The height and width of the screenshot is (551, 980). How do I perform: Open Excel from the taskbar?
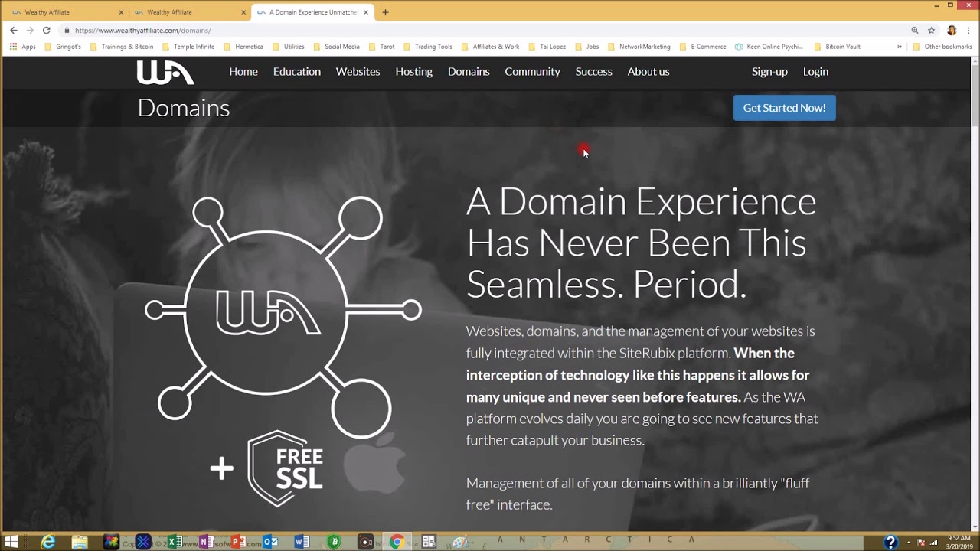click(175, 542)
